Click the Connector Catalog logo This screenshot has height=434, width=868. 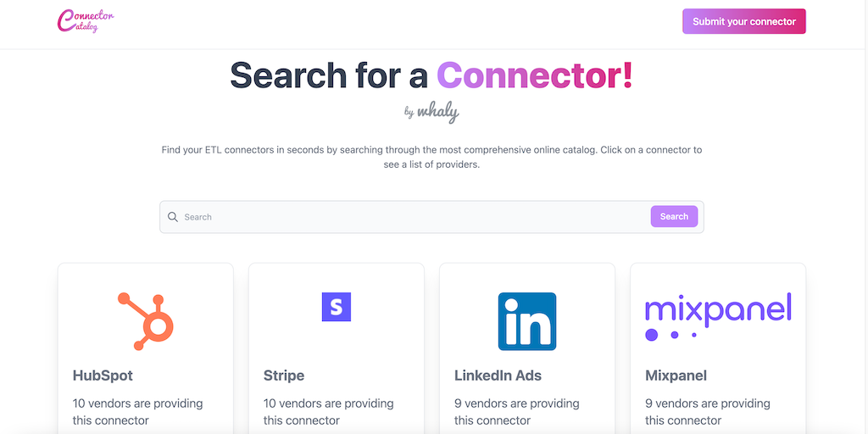click(x=85, y=21)
